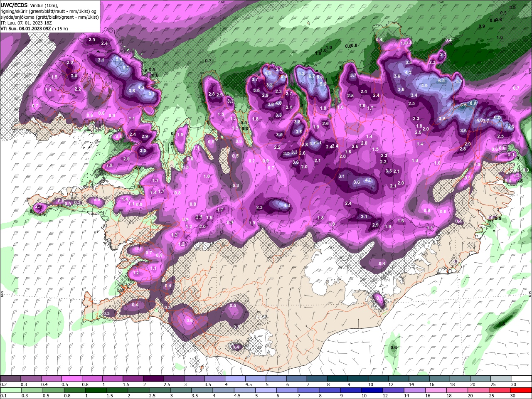Viewport: 532px width, 399px height.
Task: Pick the pink lower swatch between 18 and 20
Action: (457, 390)
